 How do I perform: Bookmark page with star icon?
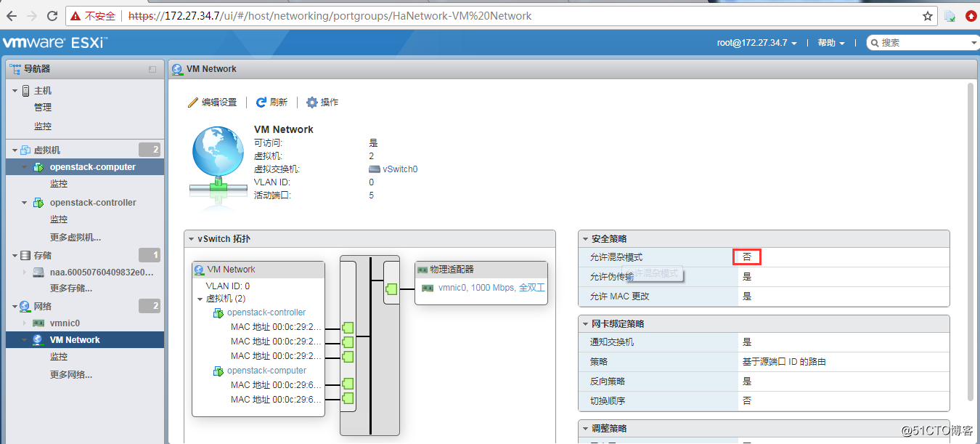click(928, 16)
